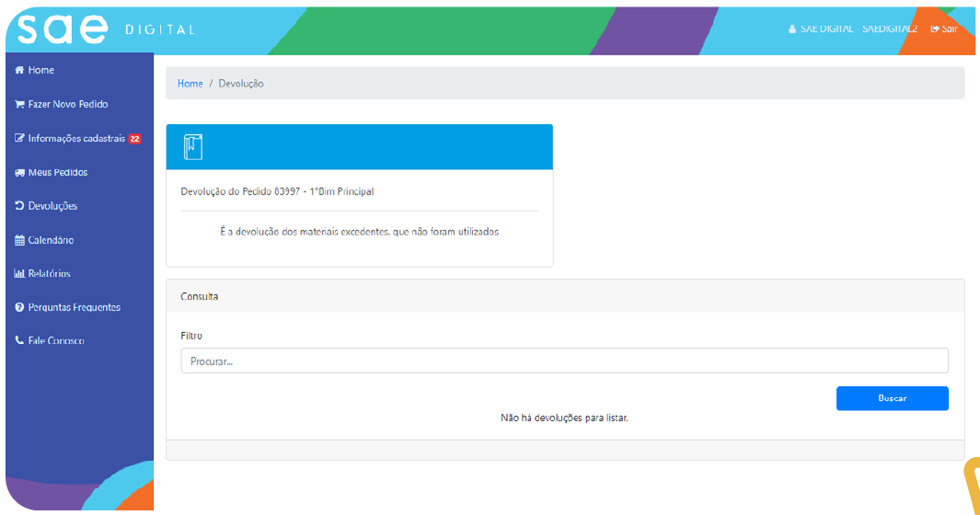980x515 pixels.
Task: Open Fazer Novo Pedido in sidebar
Action: [68, 104]
